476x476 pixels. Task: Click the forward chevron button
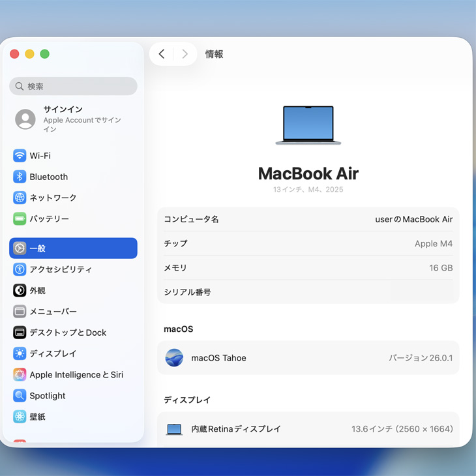[185, 54]
